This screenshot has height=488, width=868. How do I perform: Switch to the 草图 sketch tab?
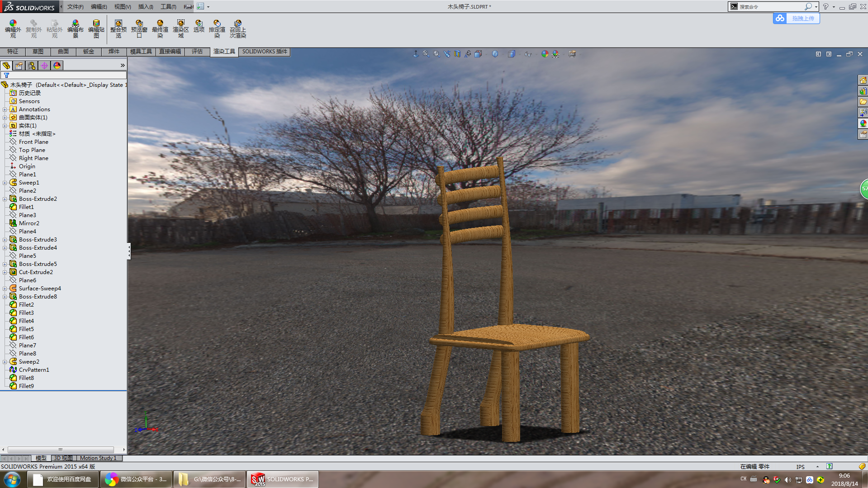click(x=38, y=52)
